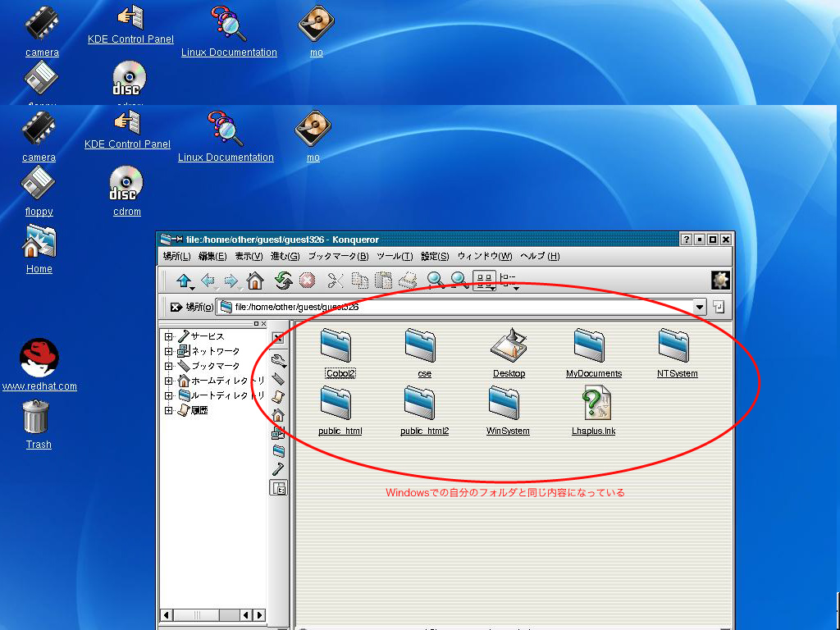Open the MyDocuments folder
Image resolution: width=840 pixels, height=630 pixels.
point(591,353)
